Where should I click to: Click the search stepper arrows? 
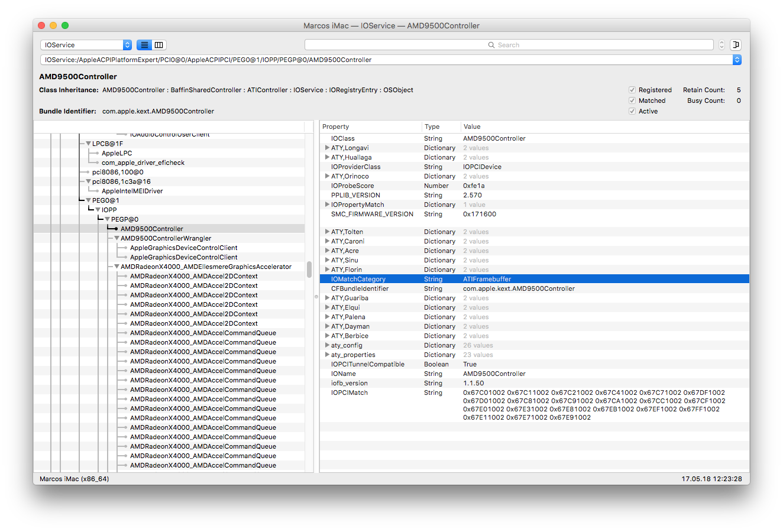point(721,45)
